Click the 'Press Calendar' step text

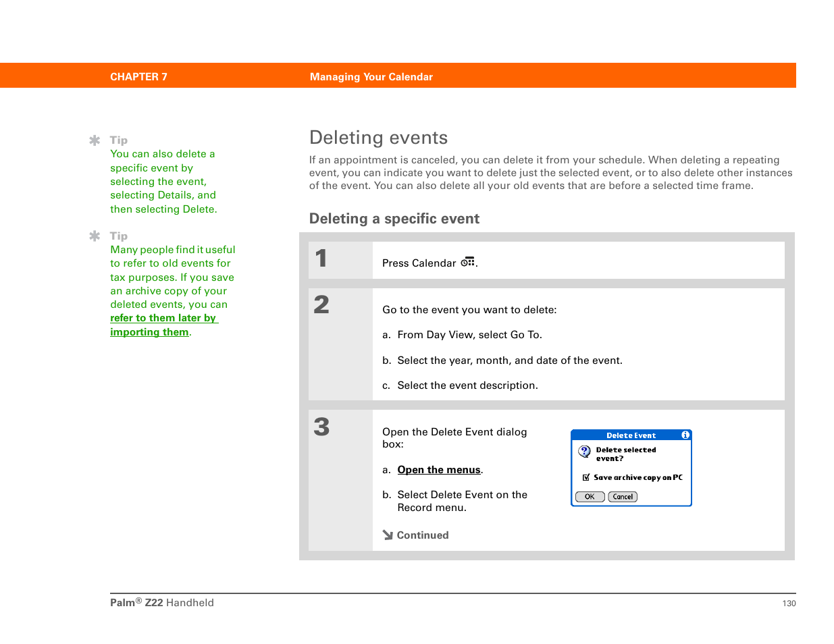[419, 263]
